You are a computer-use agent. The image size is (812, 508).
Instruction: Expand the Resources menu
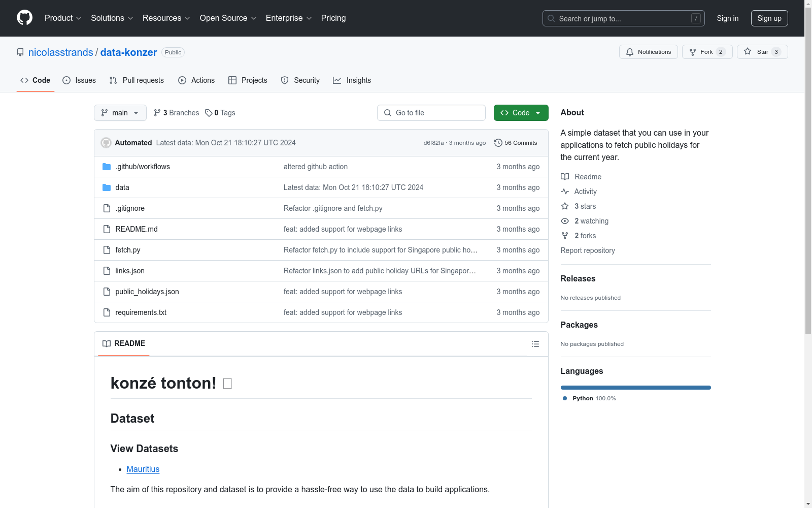166,18
